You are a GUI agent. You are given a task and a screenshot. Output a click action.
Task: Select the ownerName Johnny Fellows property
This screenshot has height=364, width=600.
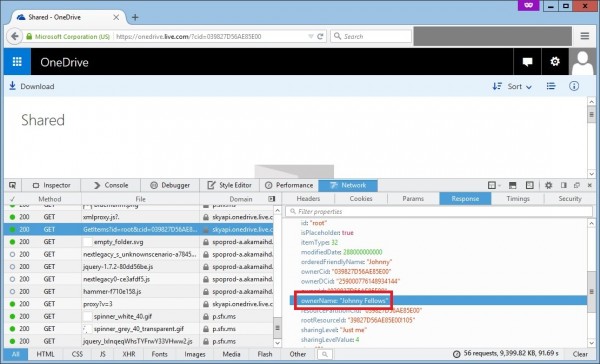click(x=438, y=300)
